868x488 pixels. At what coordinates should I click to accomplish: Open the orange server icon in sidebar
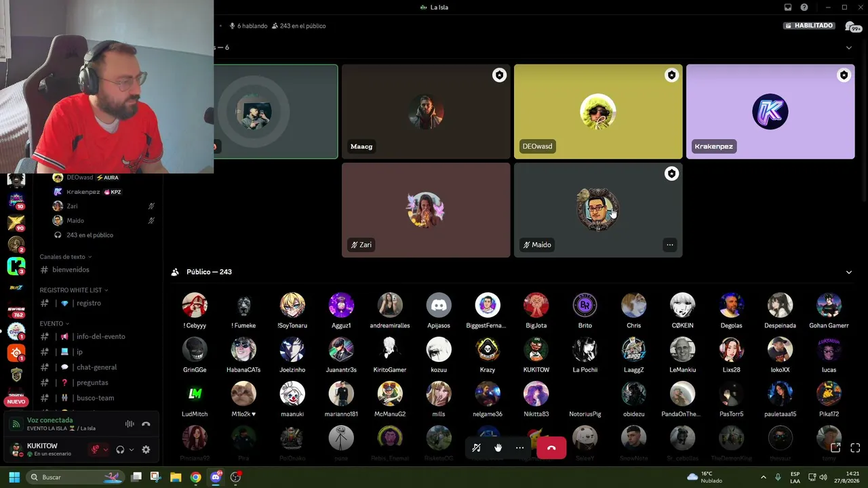point(16,352)
